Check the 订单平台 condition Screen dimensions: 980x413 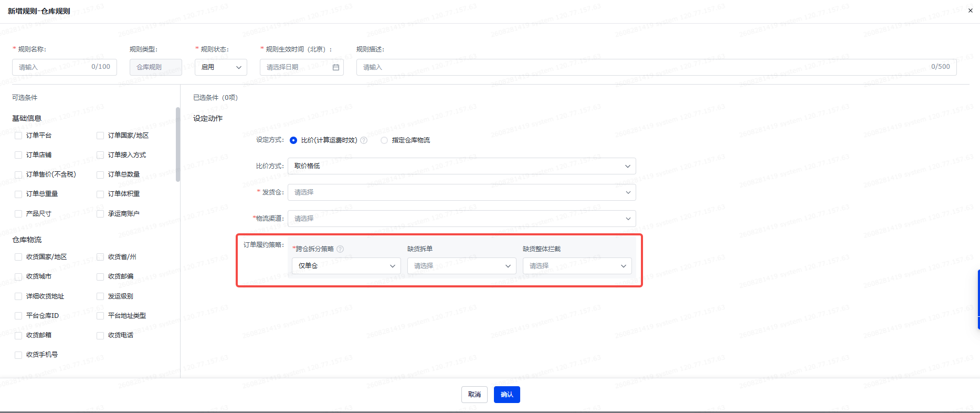coord(18,136)
